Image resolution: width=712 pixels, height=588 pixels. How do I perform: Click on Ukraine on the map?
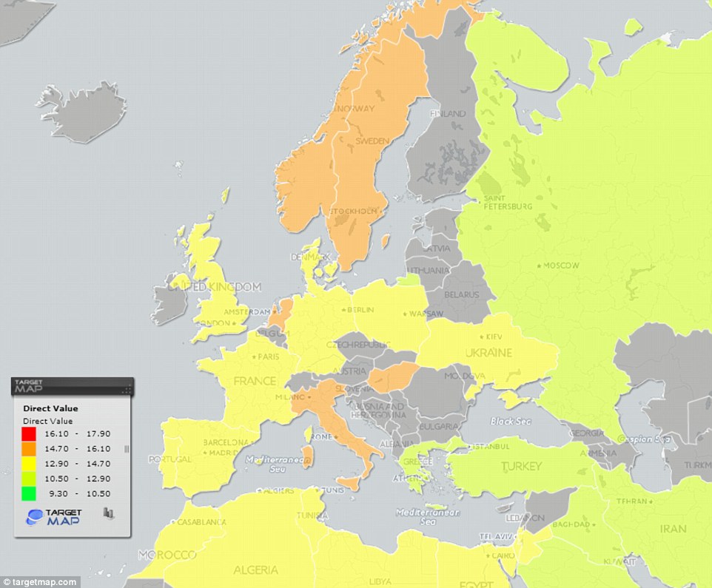488,355
